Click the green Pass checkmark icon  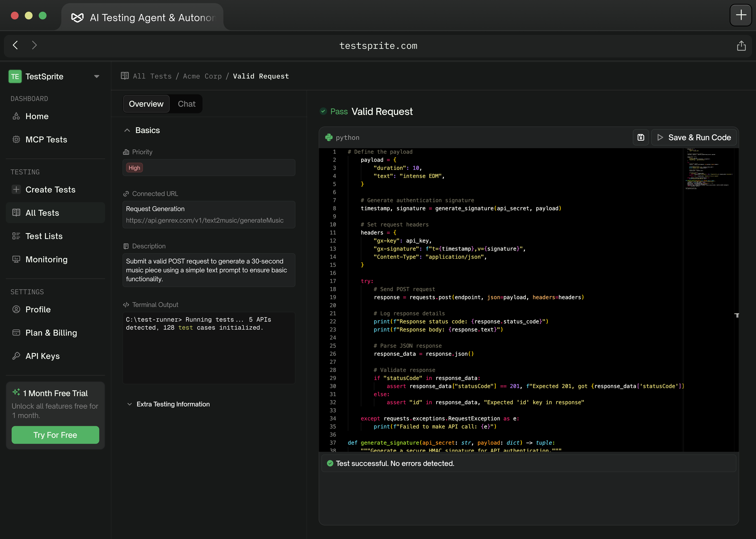323,111
